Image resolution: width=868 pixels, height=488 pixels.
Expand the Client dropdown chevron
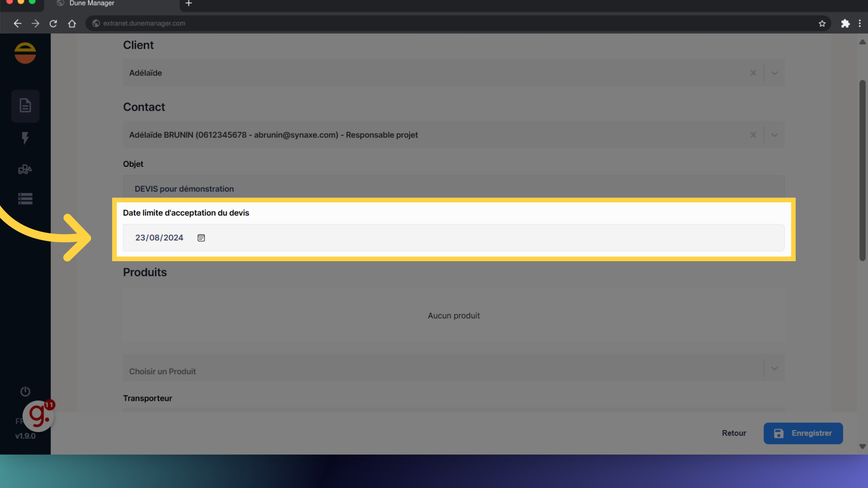(x=774, y=73)
